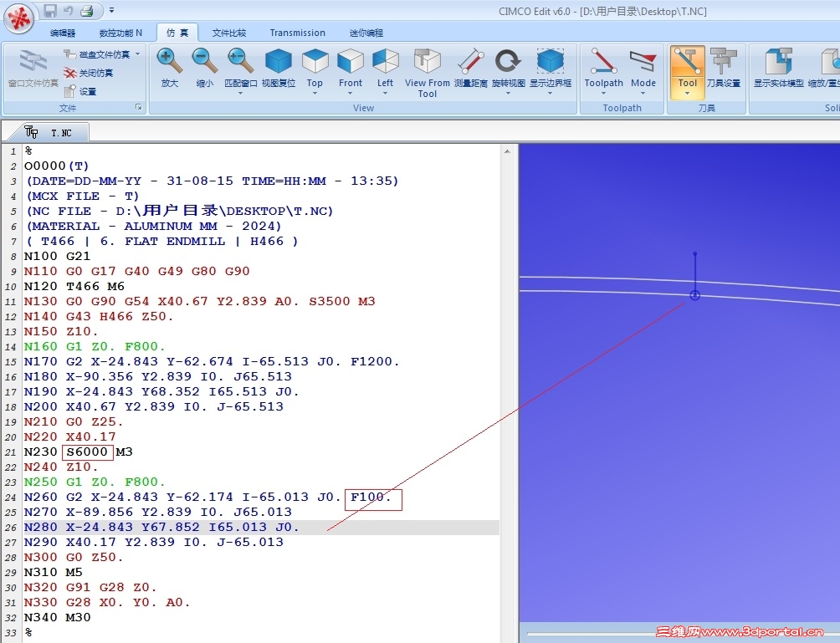
Task: Click the 'N100 G21' code line
Action: 58,256
